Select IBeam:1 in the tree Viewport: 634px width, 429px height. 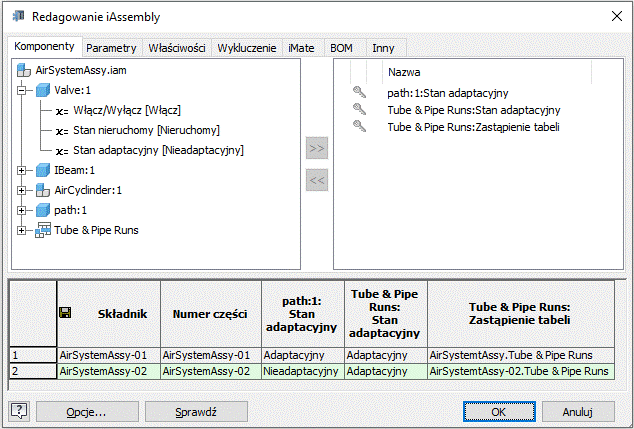tap(74, 170)
